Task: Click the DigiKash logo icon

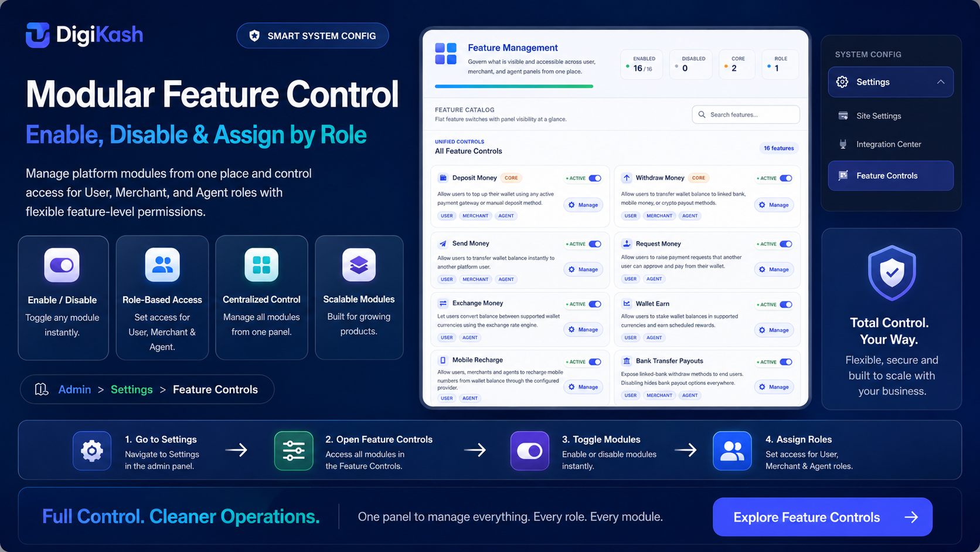Action: pyautogui.click(x=38, y=35)
